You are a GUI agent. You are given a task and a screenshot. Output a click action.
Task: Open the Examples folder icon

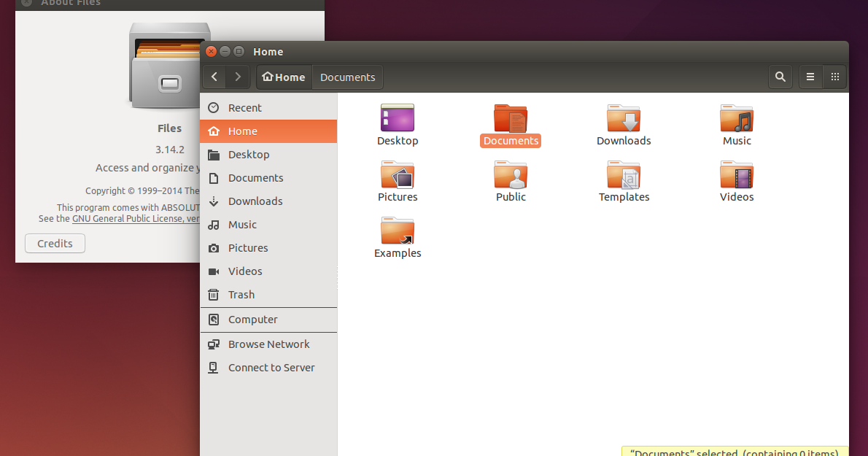[x=398, y=231]
